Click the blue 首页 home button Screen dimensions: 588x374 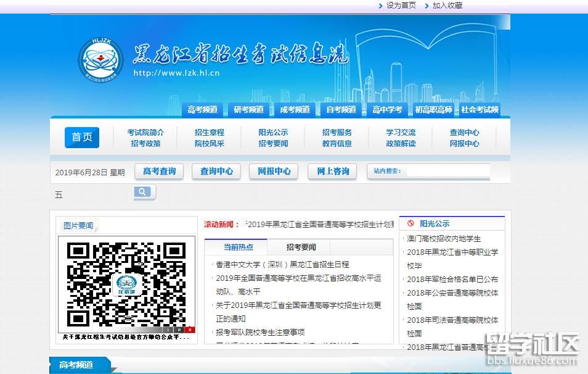(82, 137)
